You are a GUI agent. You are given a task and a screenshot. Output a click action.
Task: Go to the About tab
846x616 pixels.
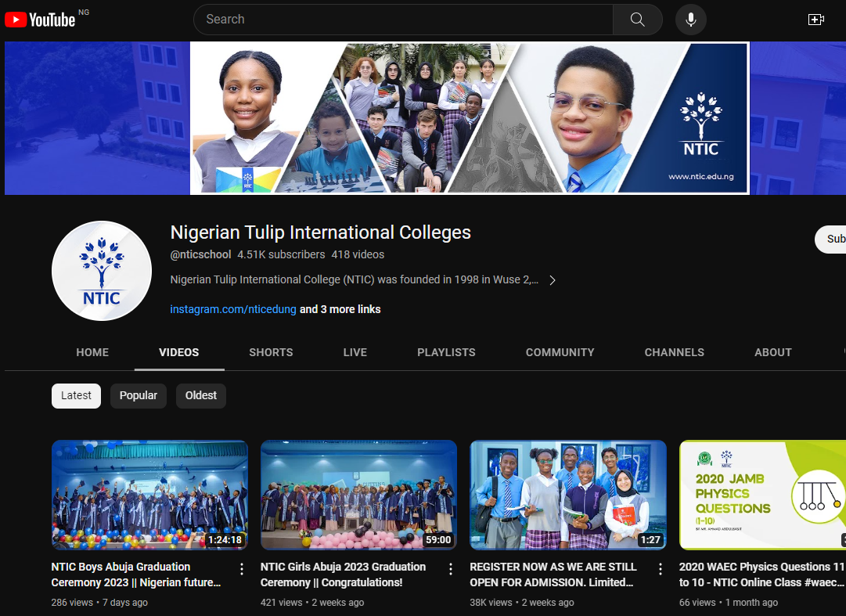772,352
